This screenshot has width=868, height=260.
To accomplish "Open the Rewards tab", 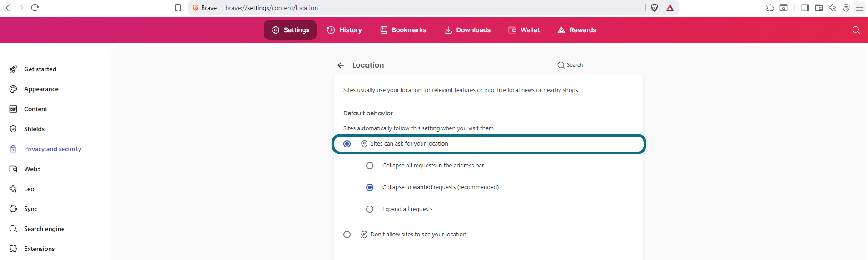I will [577, 30].
